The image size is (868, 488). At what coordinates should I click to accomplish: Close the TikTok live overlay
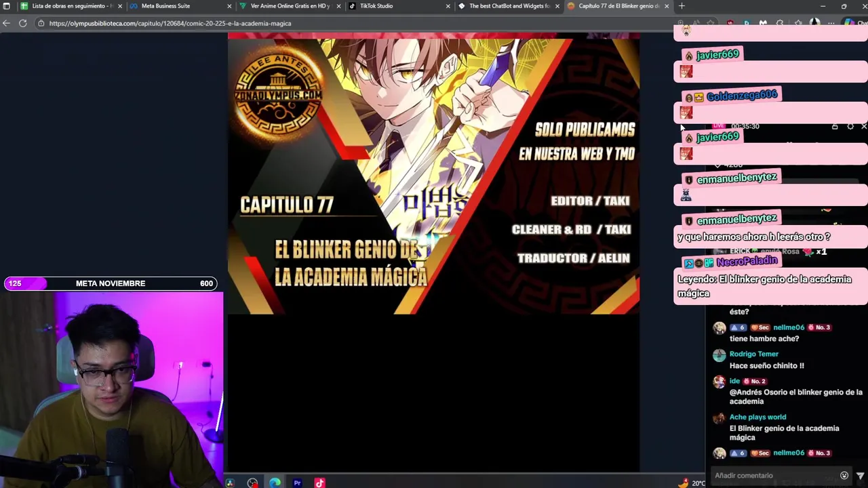[863, 126]
